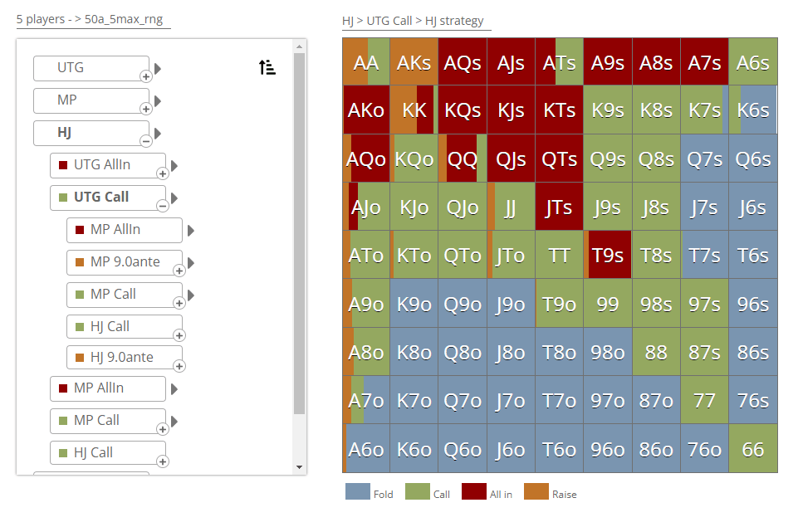Click the arrow beside the top-level UTG node
Viewport: 798px width, 532px height.
(x=158, y=69)
